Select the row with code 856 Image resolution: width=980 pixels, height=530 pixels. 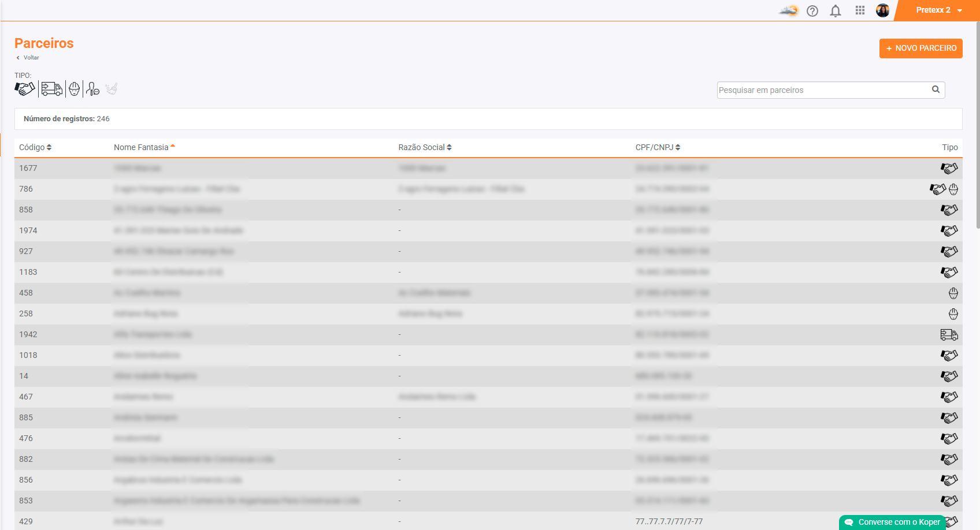pos(488,480)
